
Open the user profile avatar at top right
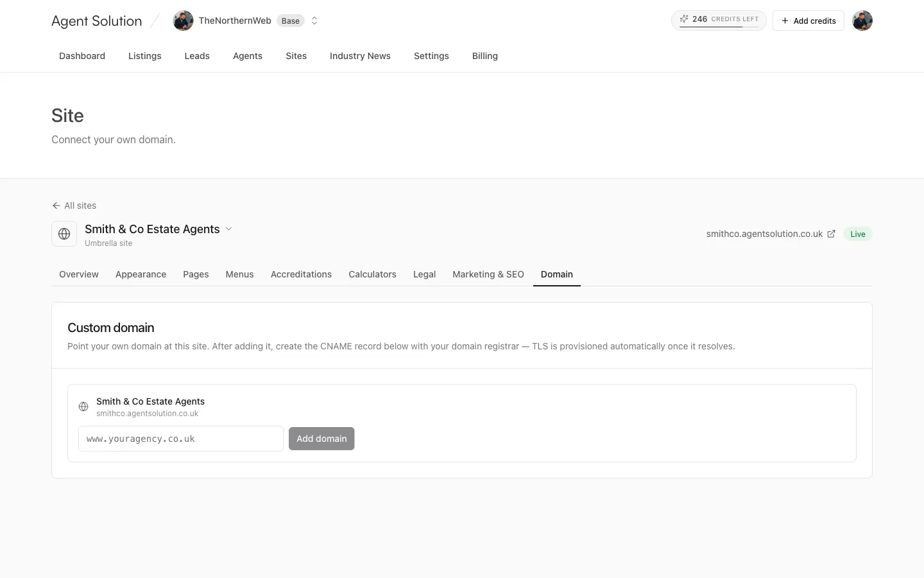pyautogui.click(x=862, y=21)
